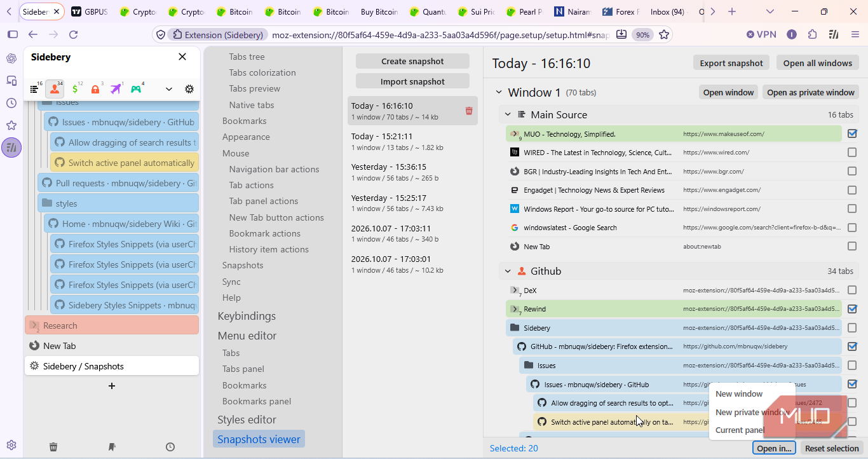Open Sidebery settings gear in navigation bar
868x459 pixels.
(189, 89)
